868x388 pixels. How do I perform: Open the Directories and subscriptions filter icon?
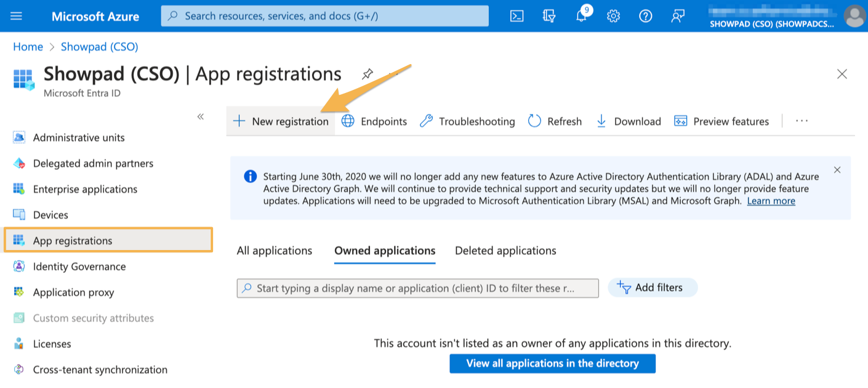pos(549,16)
